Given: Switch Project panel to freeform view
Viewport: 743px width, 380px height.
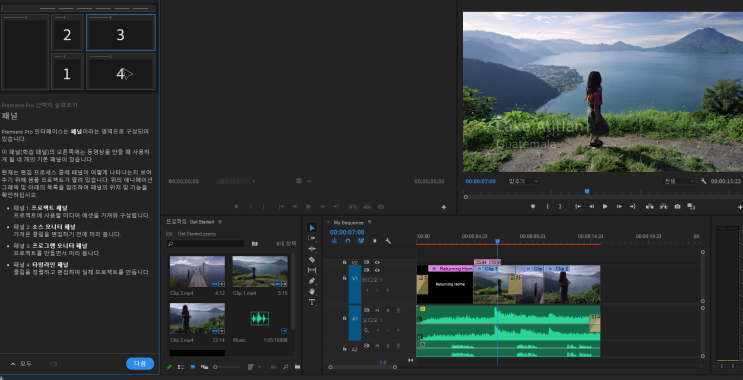Looking at the screenshot, I should coord(205,367).
